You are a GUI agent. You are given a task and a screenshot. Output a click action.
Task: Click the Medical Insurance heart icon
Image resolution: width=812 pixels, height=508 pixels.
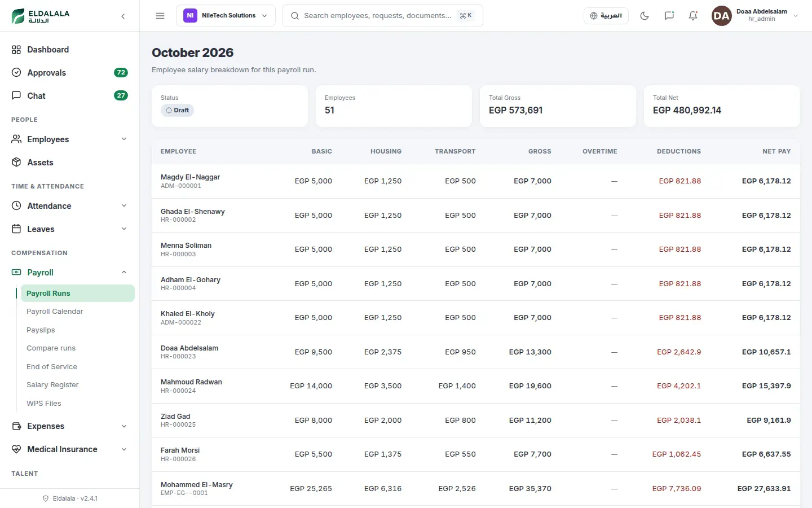[16, 449]
